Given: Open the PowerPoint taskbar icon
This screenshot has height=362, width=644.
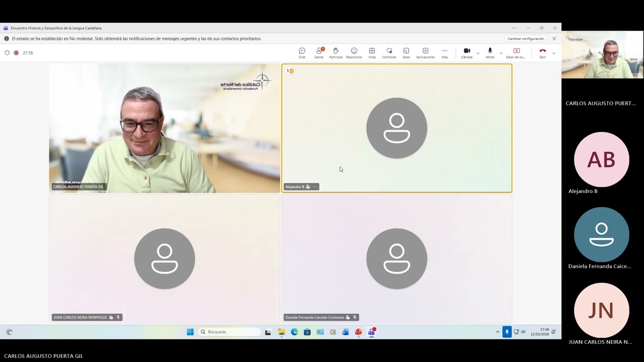Looking at the screenshot, I should [358, 332].
